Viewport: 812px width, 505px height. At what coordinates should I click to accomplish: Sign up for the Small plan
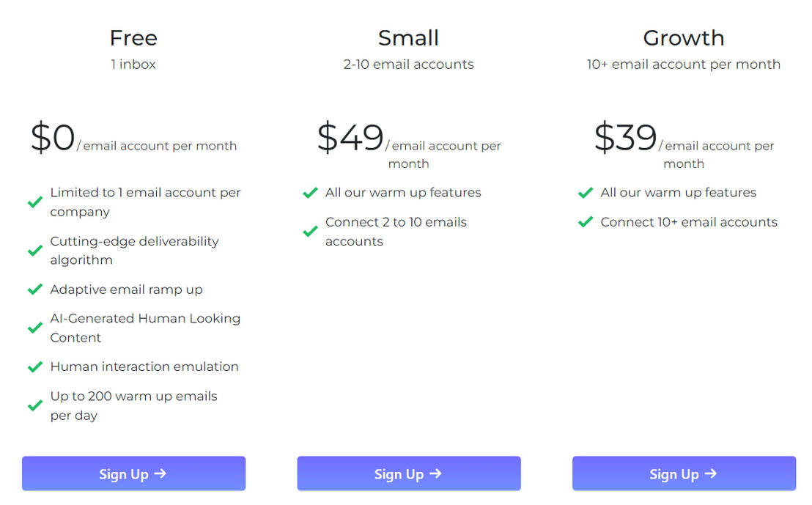click(408, 473)
